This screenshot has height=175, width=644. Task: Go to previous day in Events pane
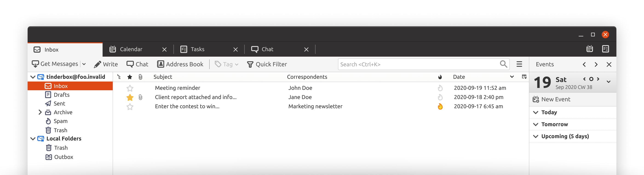tap(584, 64)
